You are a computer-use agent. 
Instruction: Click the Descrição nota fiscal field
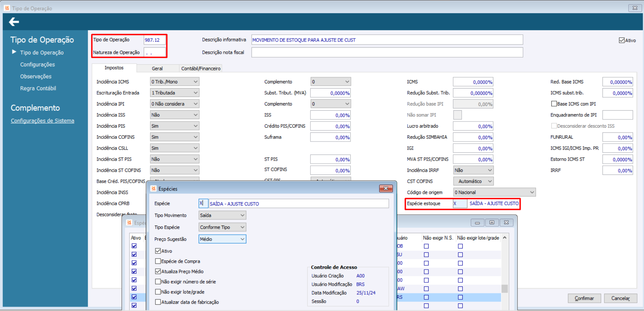pos(387,52)
